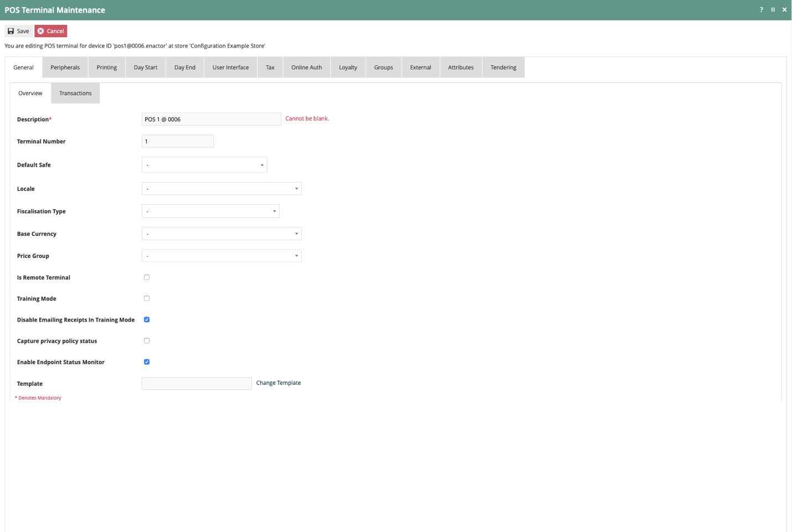Click the Description input field
This screenshot has width=792, height=532.
212,119
